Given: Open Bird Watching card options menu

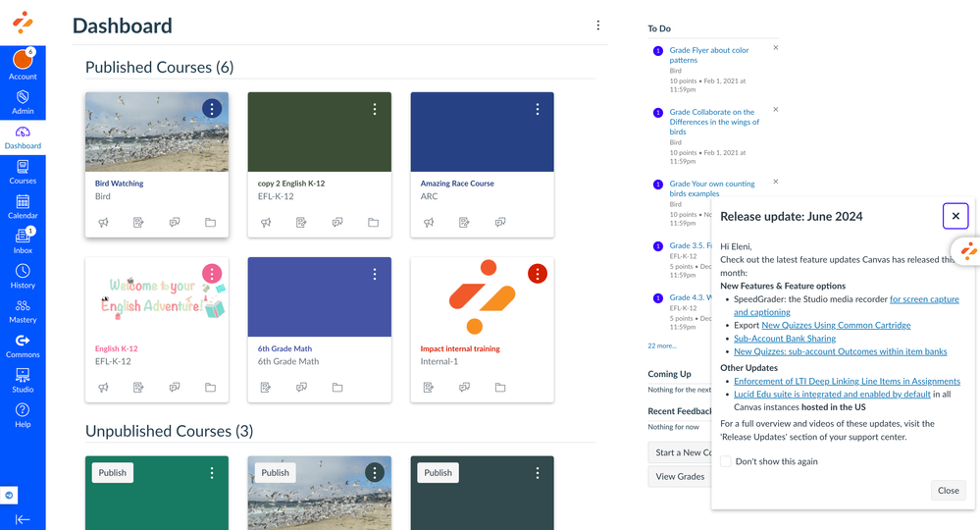Looking at the screenshot, I should (212, 109).
